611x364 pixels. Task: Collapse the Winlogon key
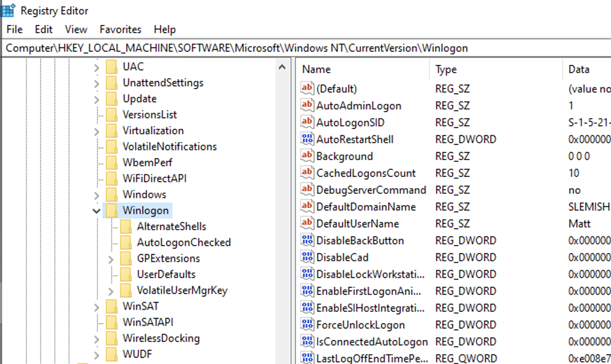tap(97, 211)
